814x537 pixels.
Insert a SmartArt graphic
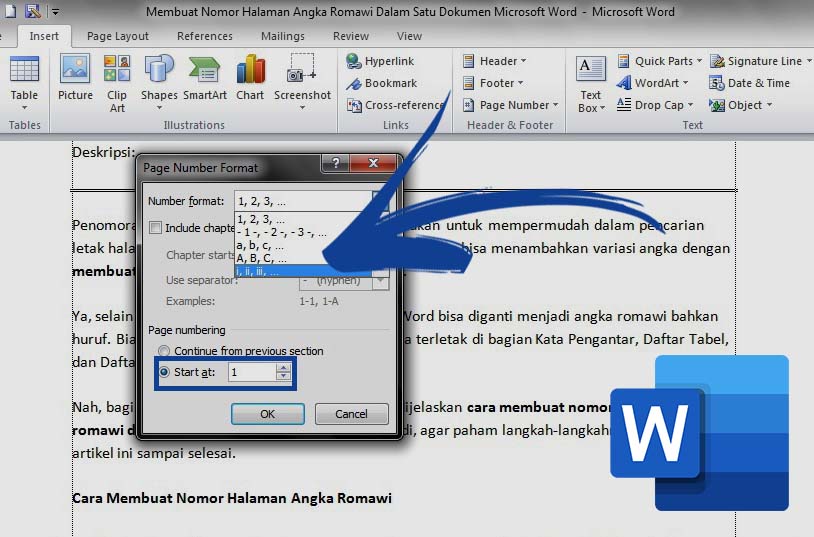(205, 77)
